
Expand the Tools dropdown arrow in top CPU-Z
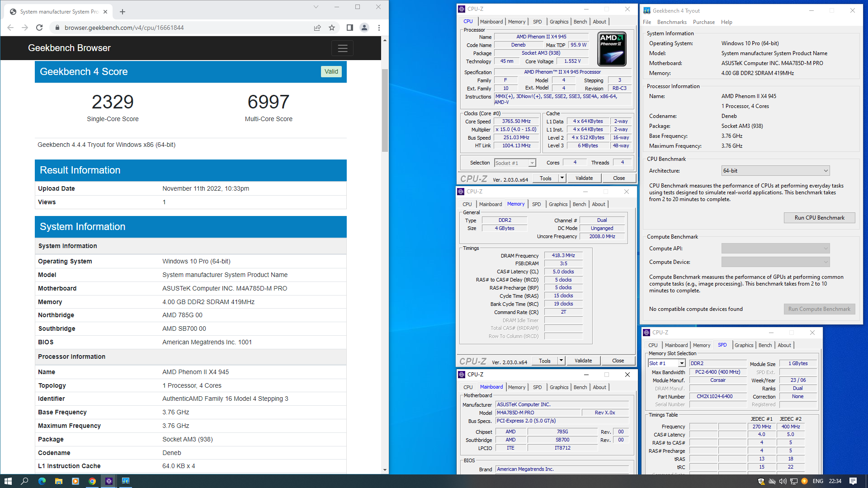click(562, 178)
